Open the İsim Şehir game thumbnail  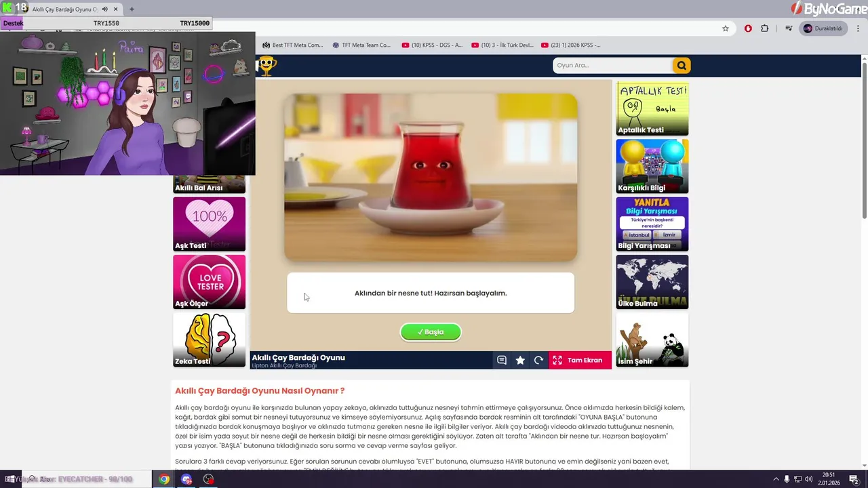click(652, 340)
